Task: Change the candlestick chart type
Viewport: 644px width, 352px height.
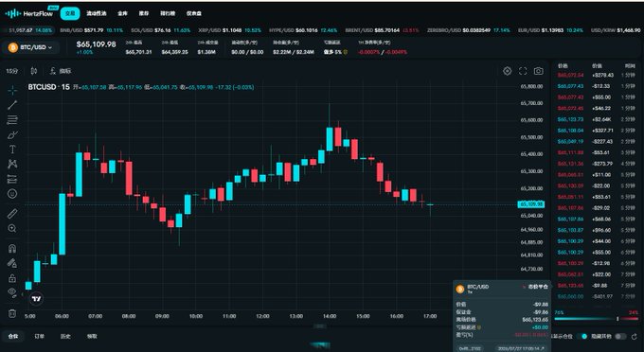Action: (x=34, y=71)
